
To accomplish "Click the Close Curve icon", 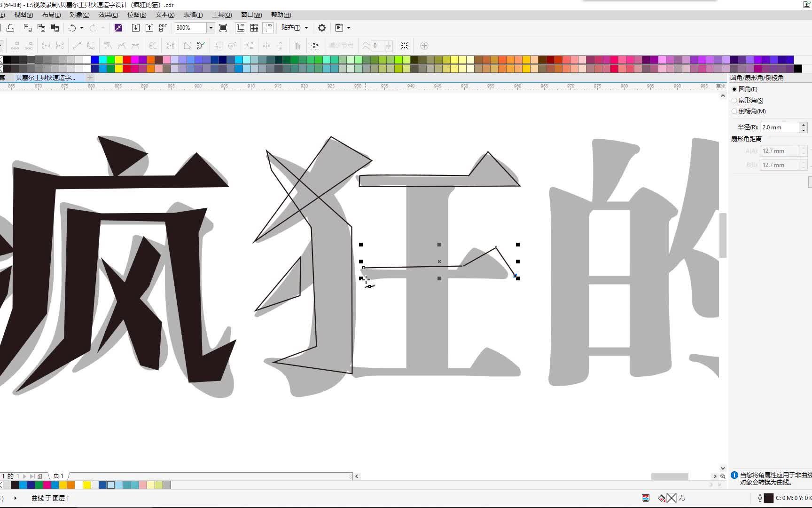I will coord(201,45).
